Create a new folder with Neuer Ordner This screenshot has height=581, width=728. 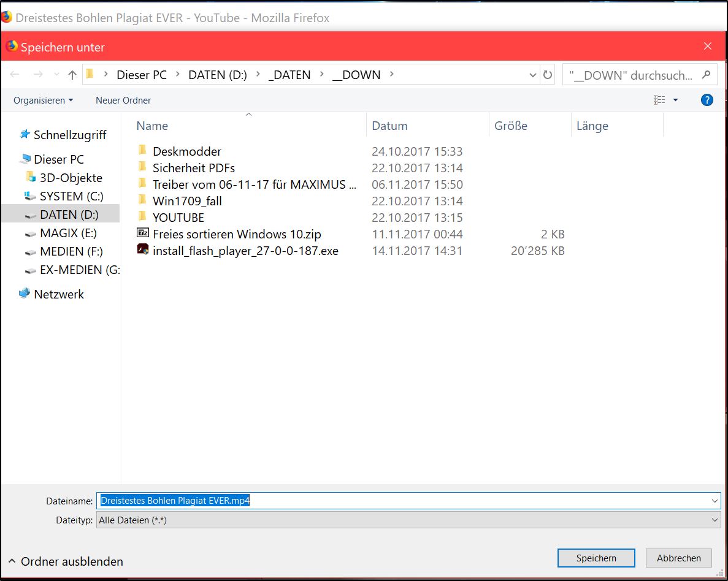tap(123, 101)
